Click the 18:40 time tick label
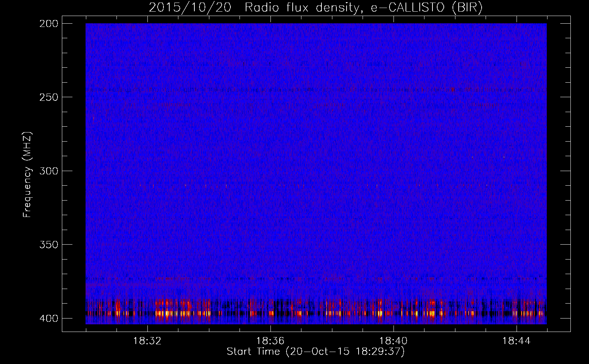Screen dimensions: 589x364 [x=394, y=341]
